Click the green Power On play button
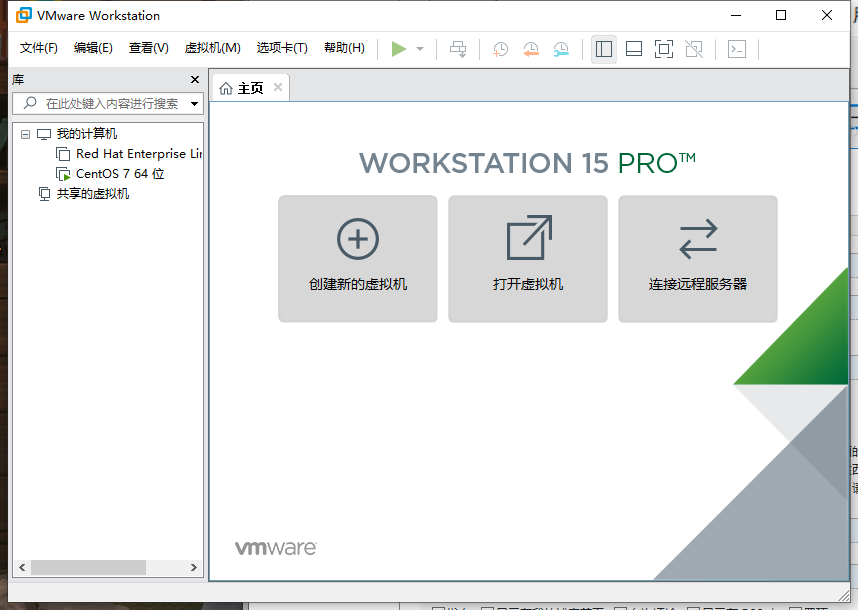 point(399,49)
